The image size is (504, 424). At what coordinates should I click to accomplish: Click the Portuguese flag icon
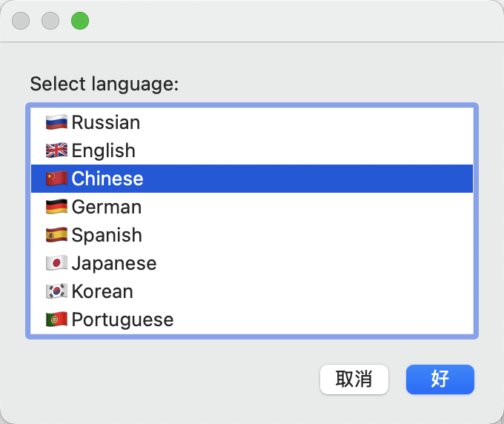[56, 319]
